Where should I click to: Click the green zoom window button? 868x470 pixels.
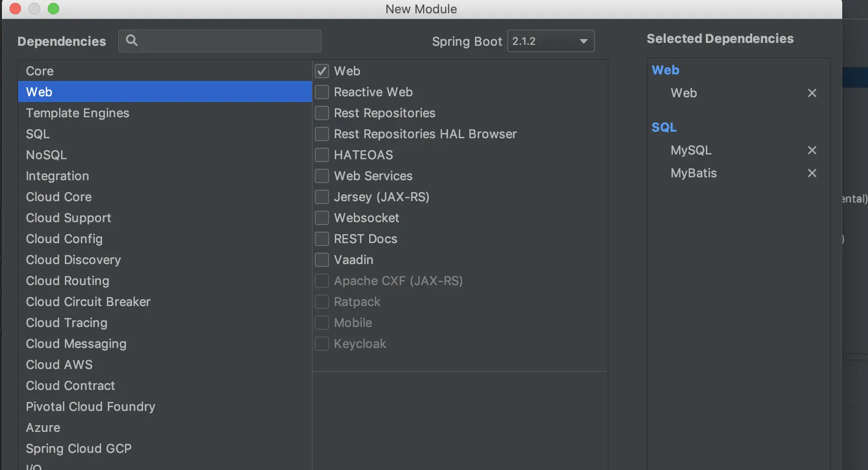point(53,9)
